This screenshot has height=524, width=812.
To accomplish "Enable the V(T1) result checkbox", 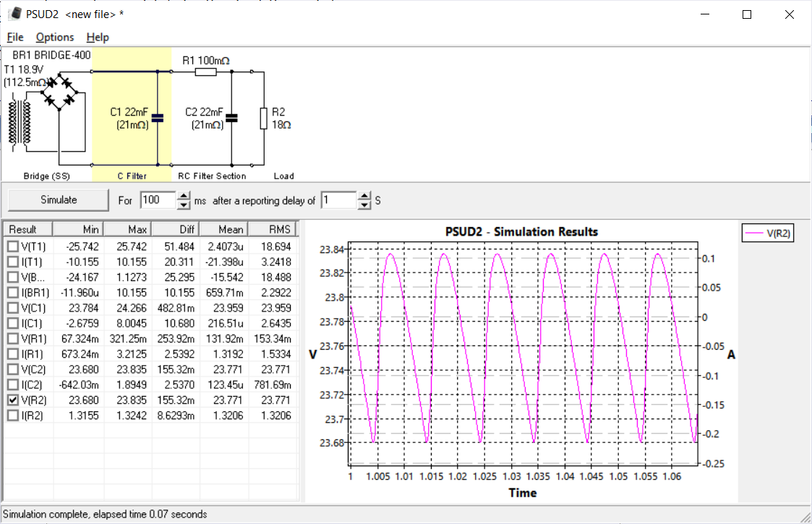I will click(13, 247).
